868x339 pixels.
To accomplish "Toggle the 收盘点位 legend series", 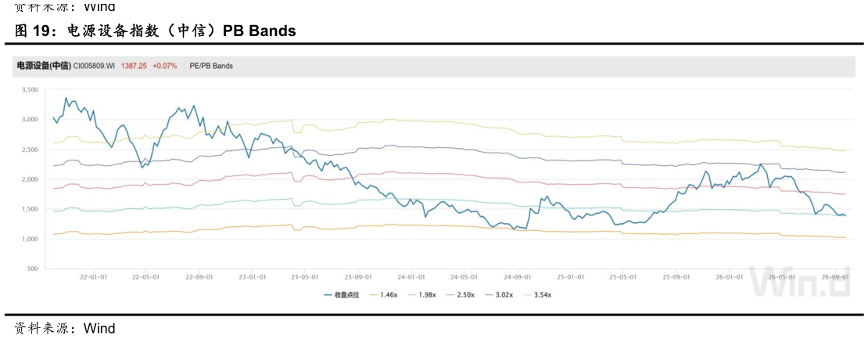I will (342, 295).
